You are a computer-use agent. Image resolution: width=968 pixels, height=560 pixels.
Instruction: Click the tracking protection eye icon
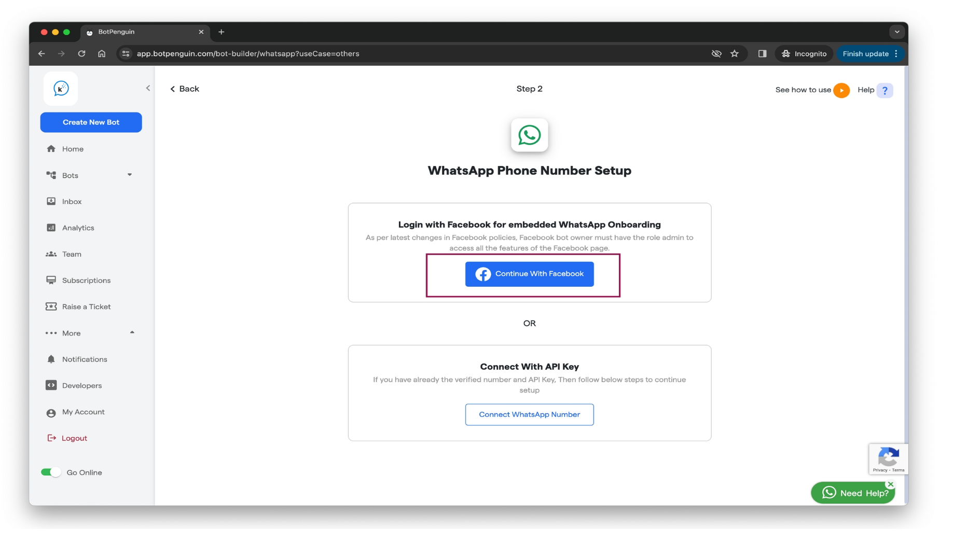[716, 53]
